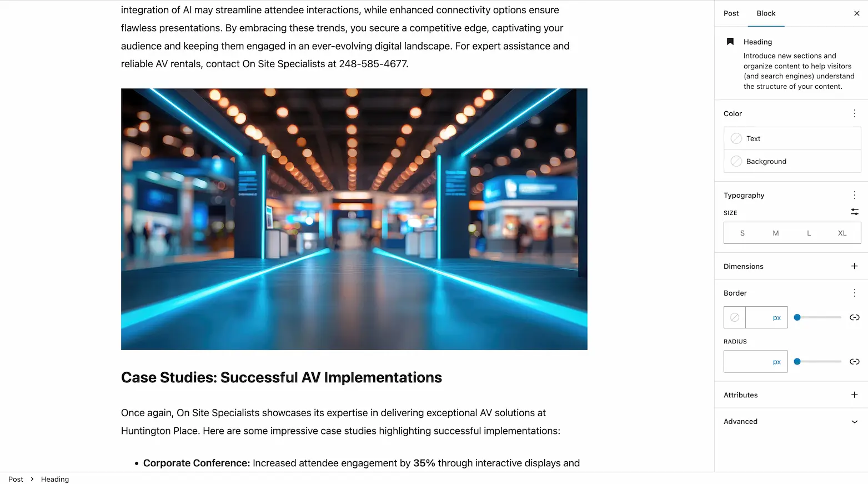Open the Typography options menu
The height and width of the screenshot is (484, 868).
click(854, 195)
